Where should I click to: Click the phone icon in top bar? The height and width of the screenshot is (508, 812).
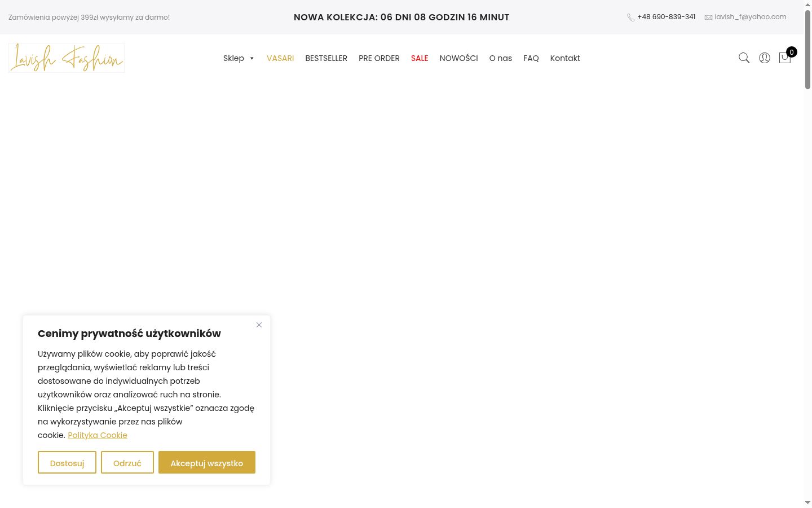[630, 17]
